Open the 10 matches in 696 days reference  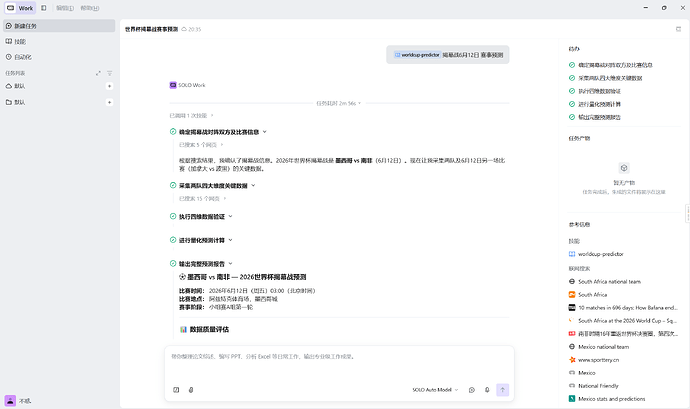click(x=623, y=308)
